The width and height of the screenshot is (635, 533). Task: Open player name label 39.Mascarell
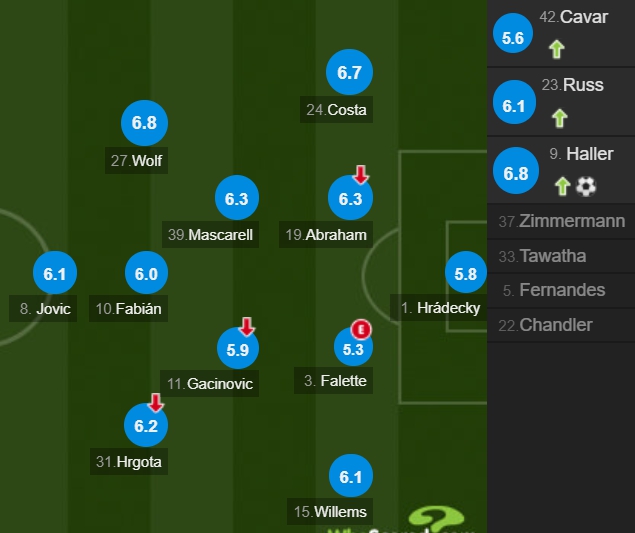[x=210, y=235]
